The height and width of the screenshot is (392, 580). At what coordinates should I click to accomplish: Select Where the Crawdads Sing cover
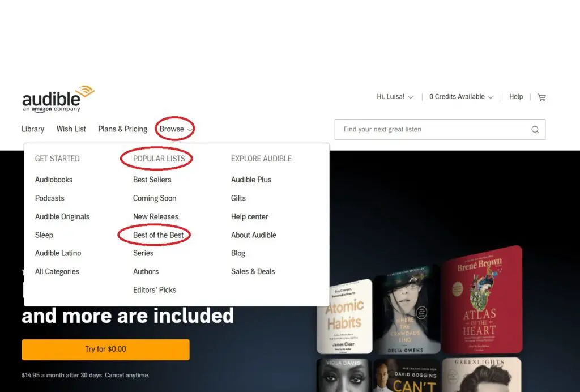[407, 309]
